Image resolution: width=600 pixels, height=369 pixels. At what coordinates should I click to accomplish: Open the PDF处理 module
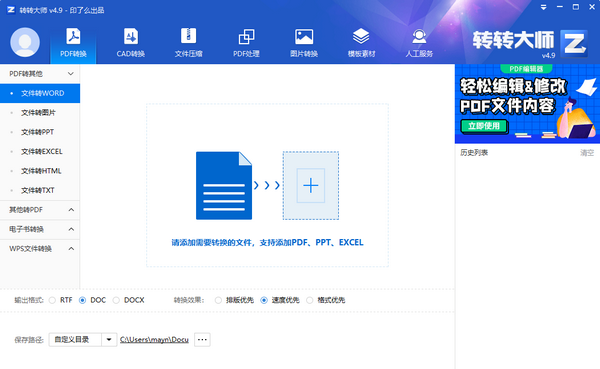[246, 43]
